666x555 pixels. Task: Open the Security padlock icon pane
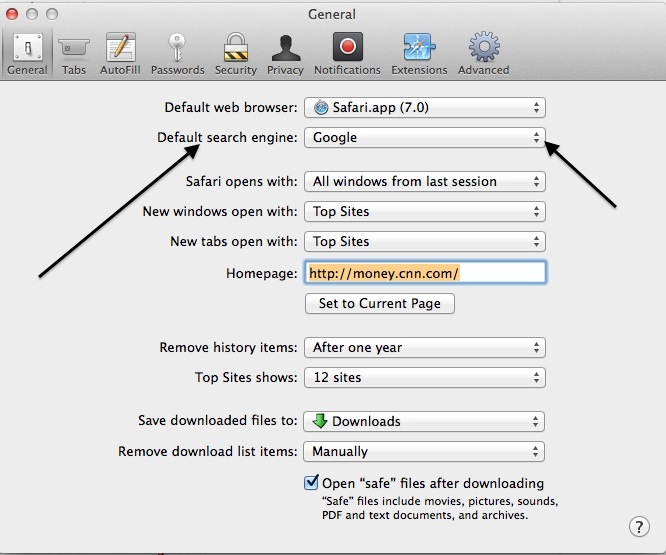[236, 54]
